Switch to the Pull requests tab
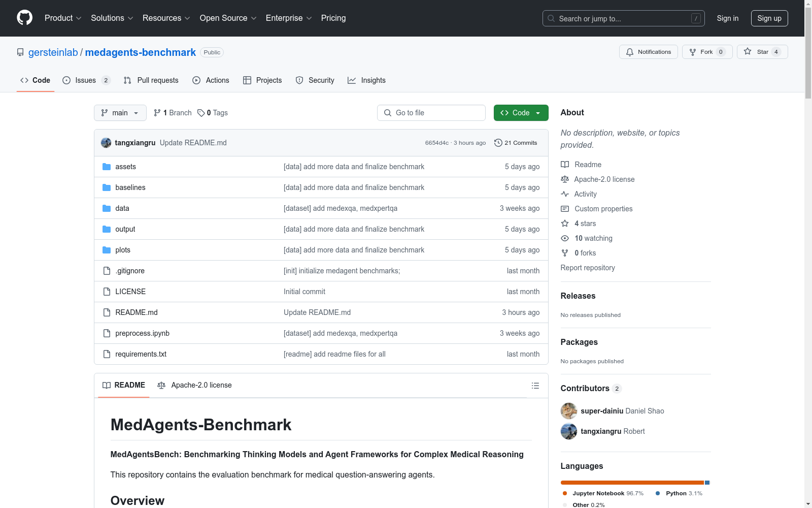The height and width of the screenshot is (508, 812). 151,80
